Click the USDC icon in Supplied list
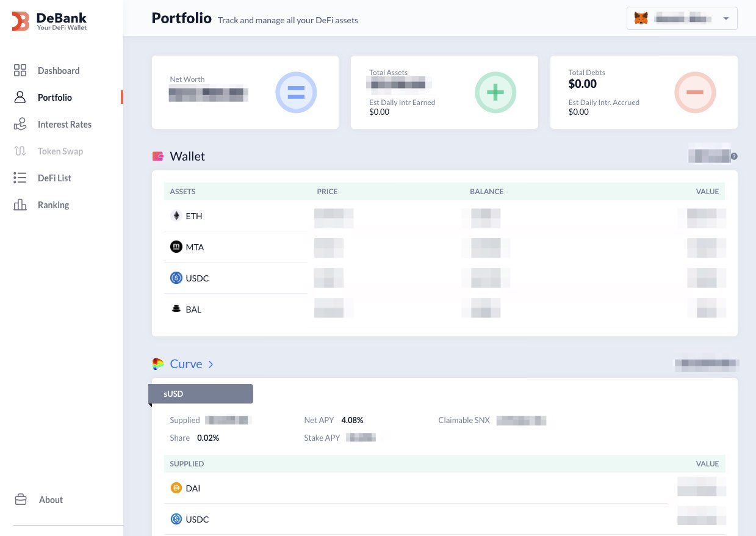The width and height of the screenshot is (756, 536). [x=176, y=519]
